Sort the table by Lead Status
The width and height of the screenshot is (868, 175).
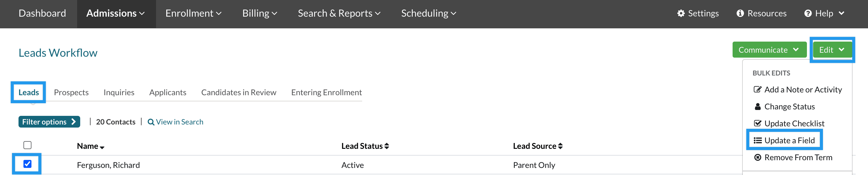pos(365,146)
